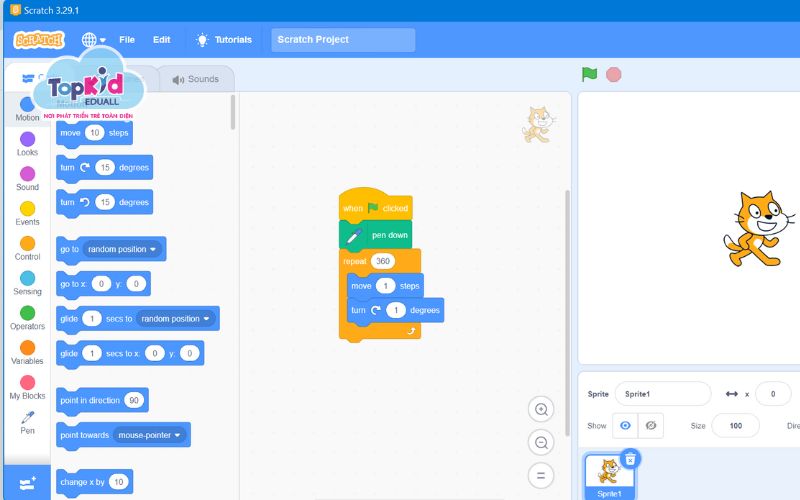Hide sprite with crossed-eye button
800x500 pixels.
click(x=651, y=426)
